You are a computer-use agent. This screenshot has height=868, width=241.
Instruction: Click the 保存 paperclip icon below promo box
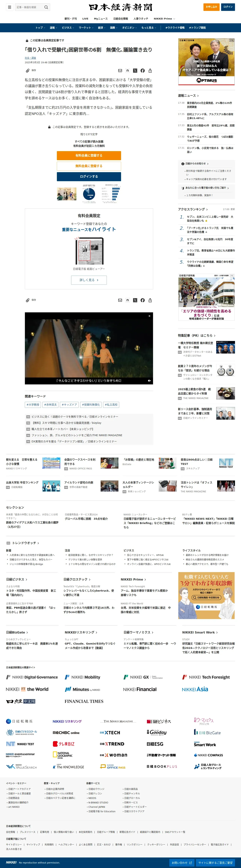28,300
